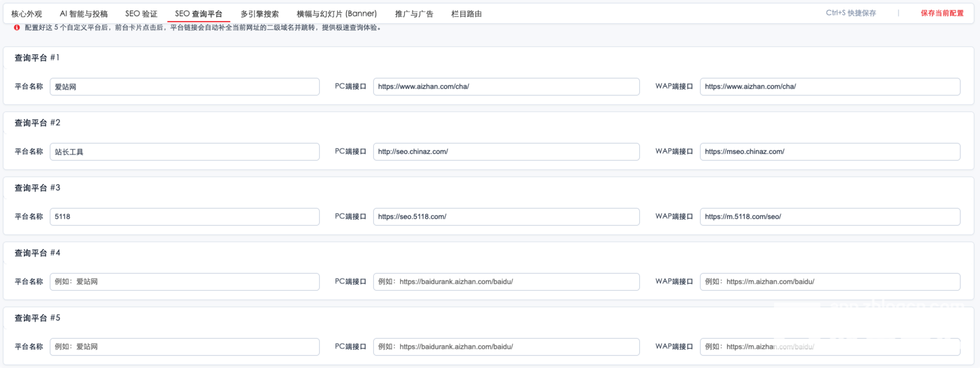Click the red info icon beside the notice
This screenshot has width=980, height=368.
pos(17,28)
